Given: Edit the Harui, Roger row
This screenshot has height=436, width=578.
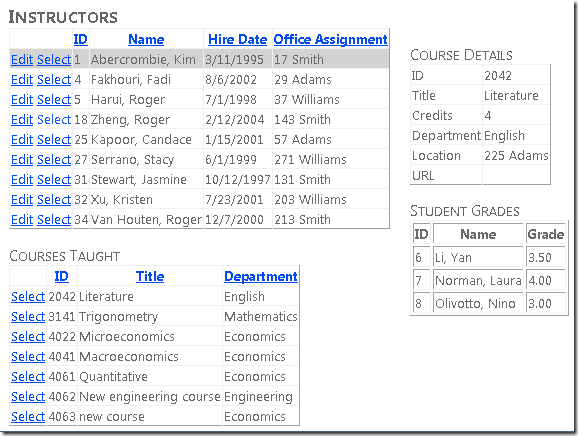Looking at the screenshot, I should coord(22,100).
